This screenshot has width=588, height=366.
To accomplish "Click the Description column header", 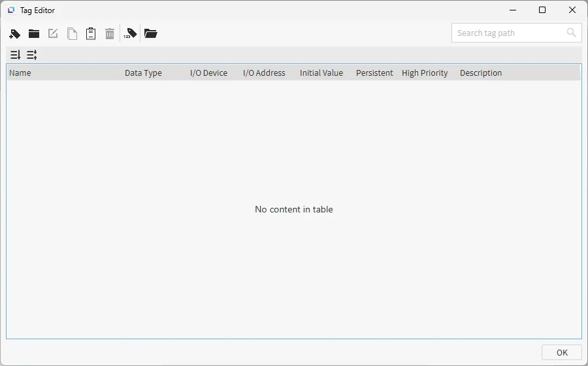I will click(481, 73).
